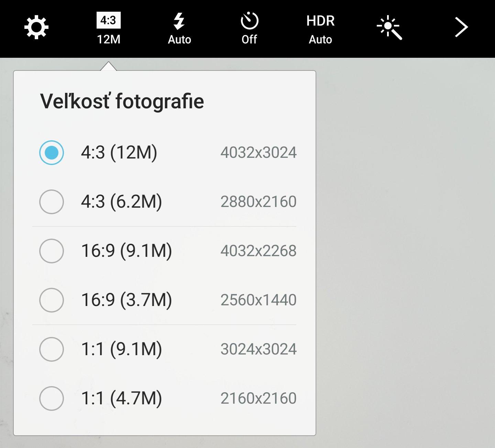This screenshot has width=495, height=448.
Task: Tap the 4032x3024 resolution text
Action: (x=258, y=153)
